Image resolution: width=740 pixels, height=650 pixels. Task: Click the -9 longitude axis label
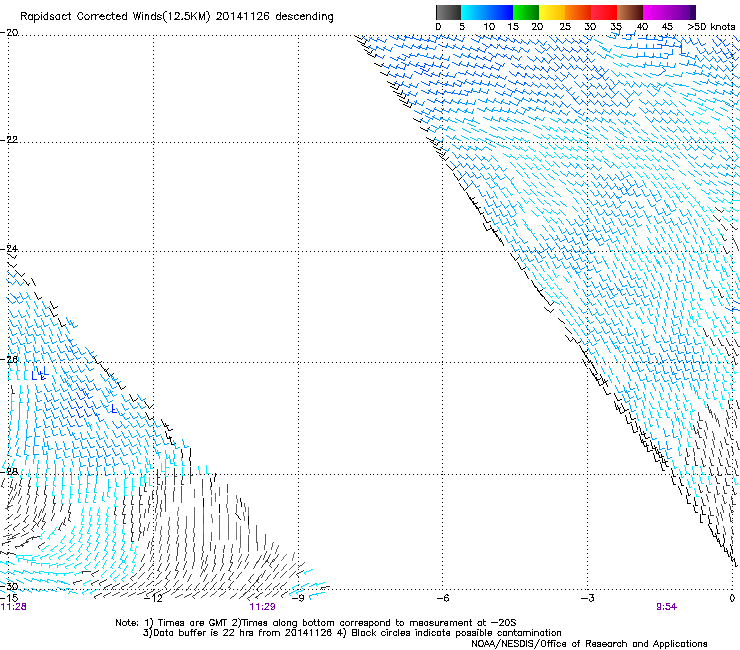point(298,598)
